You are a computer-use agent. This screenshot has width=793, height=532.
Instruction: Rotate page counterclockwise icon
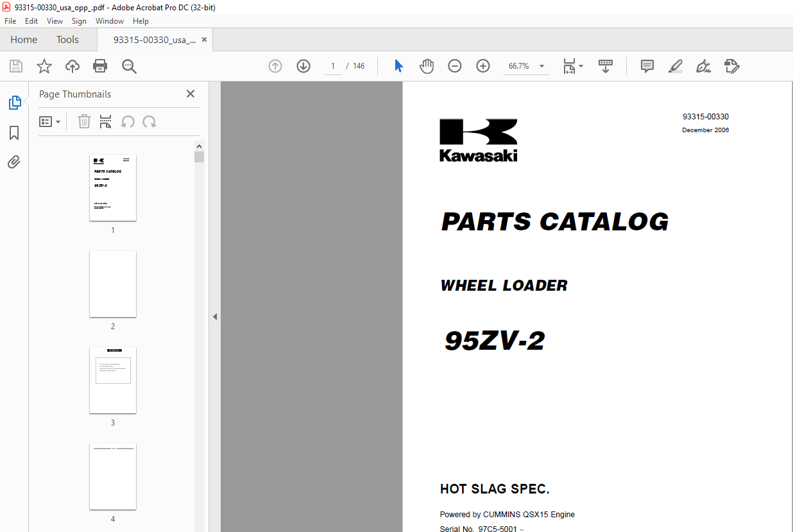(128, 122)
